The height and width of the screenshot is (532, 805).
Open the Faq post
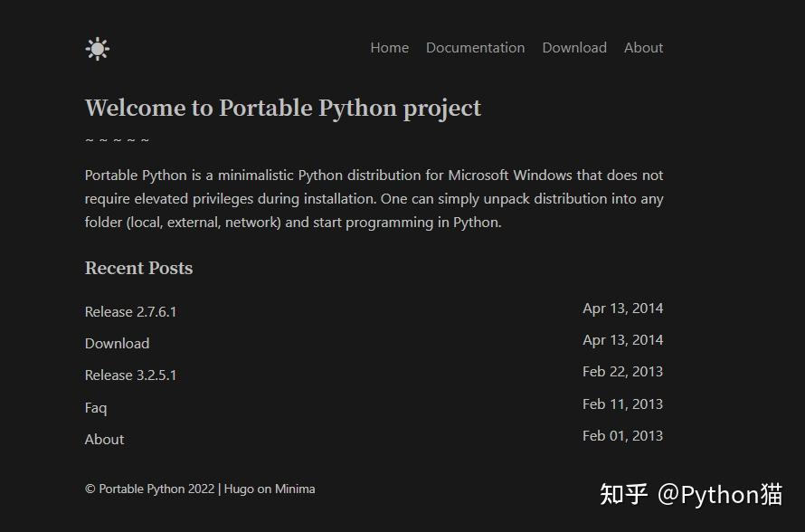tap(96, 407)
